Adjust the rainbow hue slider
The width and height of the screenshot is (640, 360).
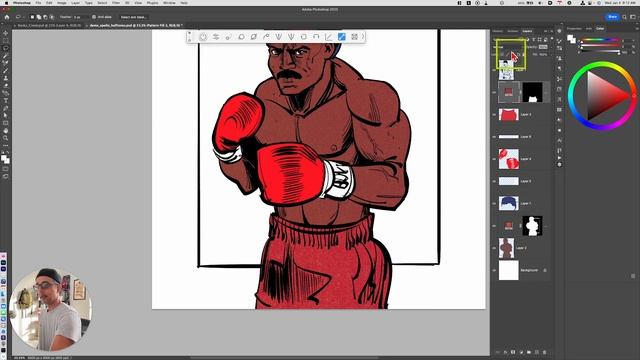600,40
